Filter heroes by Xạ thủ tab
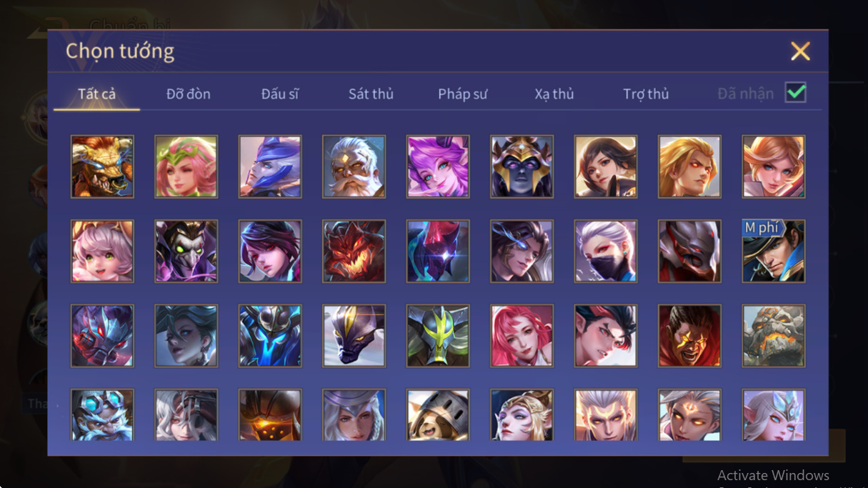This screenshot has height=488, width=868. pyautogui.click(x=554, y=94)
